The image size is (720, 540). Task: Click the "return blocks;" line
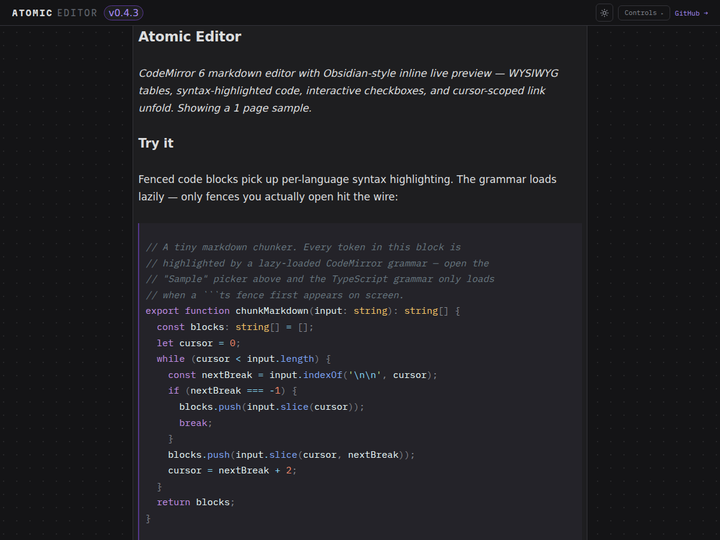pyautogui.click(x=196, y=502)
